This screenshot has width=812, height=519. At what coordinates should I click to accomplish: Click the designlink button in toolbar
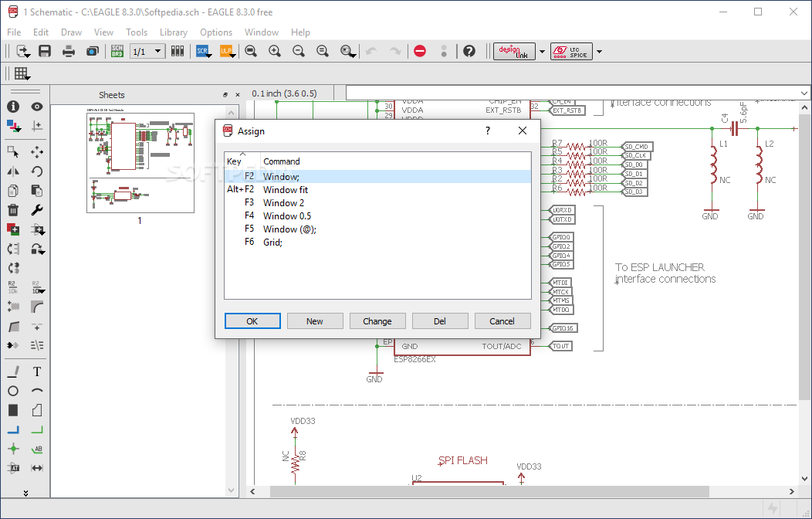(514, 51)
